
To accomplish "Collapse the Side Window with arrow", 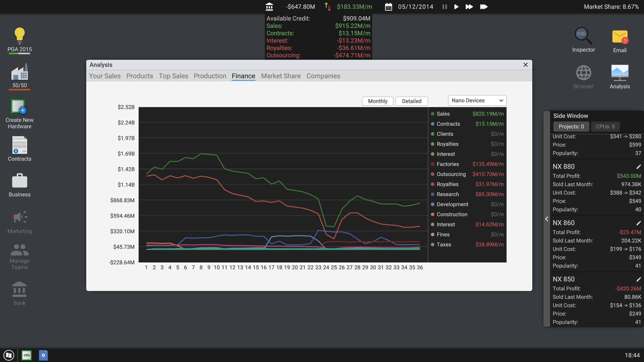I will coord(547,219).
